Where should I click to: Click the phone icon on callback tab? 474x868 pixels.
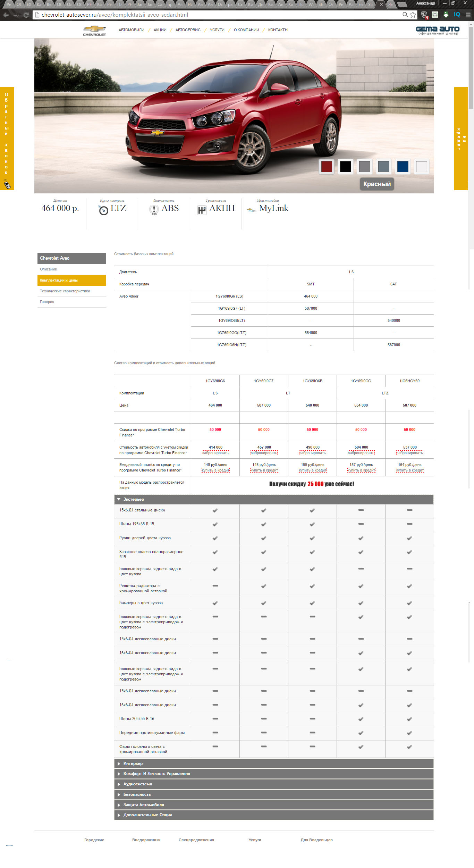(x=7, y=184)
